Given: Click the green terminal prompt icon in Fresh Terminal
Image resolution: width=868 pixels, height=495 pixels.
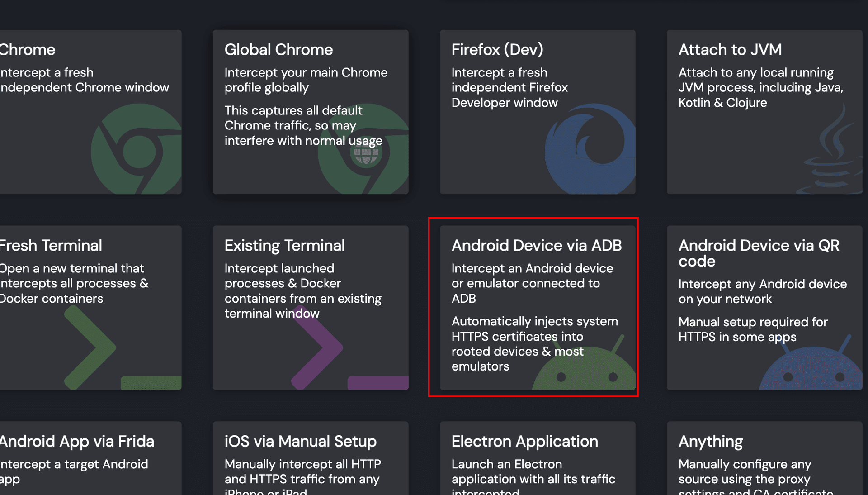Looking at the screenshot, I should [x=123, y=347].
